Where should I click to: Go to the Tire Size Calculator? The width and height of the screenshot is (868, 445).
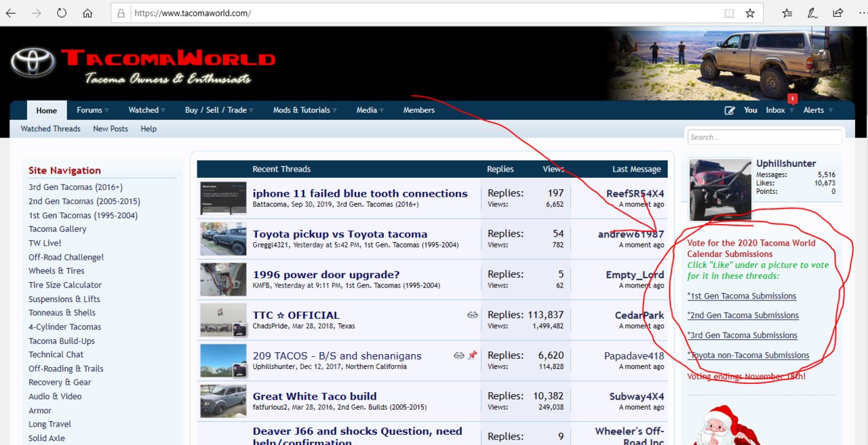65,285
